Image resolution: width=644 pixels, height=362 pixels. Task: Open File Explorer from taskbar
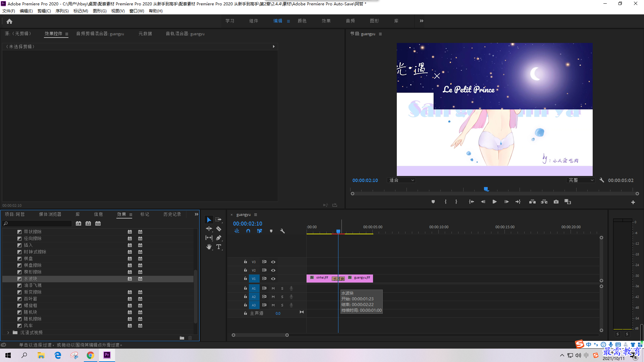coord(41,355)
